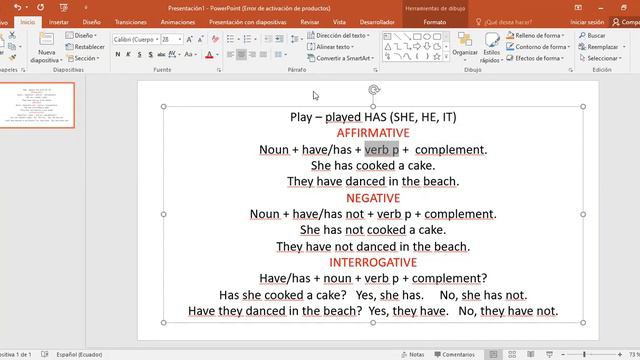Increase font size with the larger A
640x360 pixels.
[x=189, y=39]
